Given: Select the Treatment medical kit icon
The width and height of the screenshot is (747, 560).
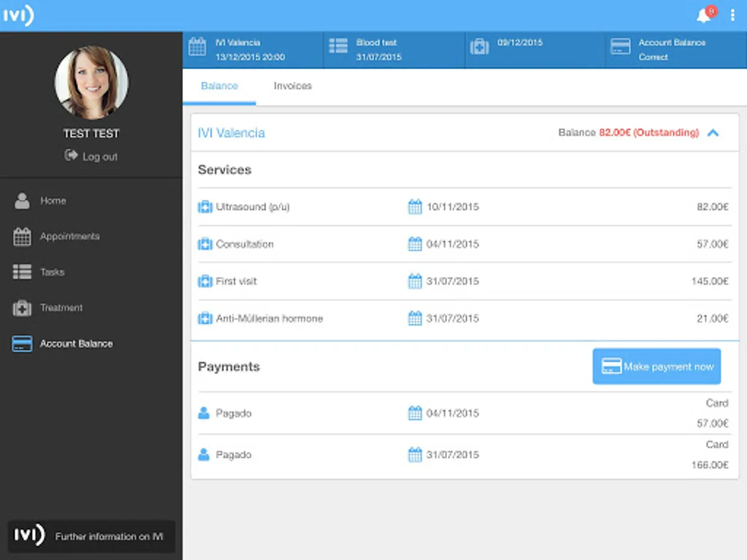Looking at the screenshot, I should (21, 307).
